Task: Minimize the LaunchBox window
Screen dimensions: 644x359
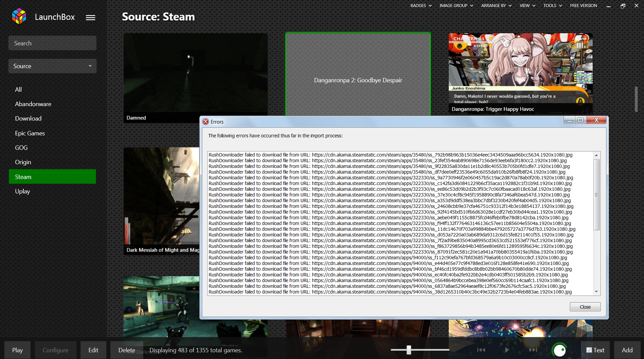Action: [x=608, y=6]
